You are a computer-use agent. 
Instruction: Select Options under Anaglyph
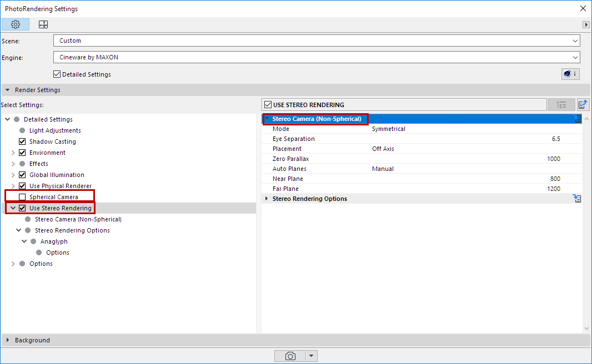tap(58, 252)
